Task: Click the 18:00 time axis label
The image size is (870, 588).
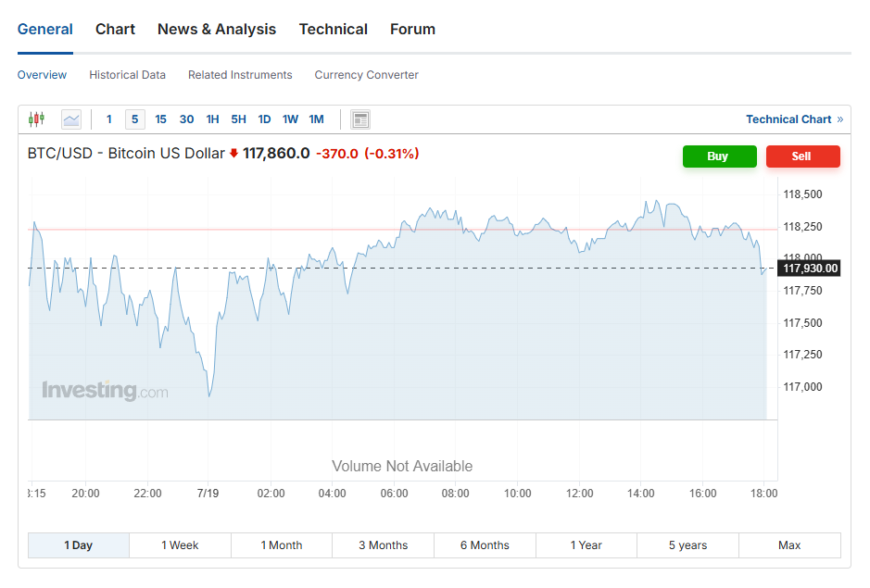Action: [764, 494]
